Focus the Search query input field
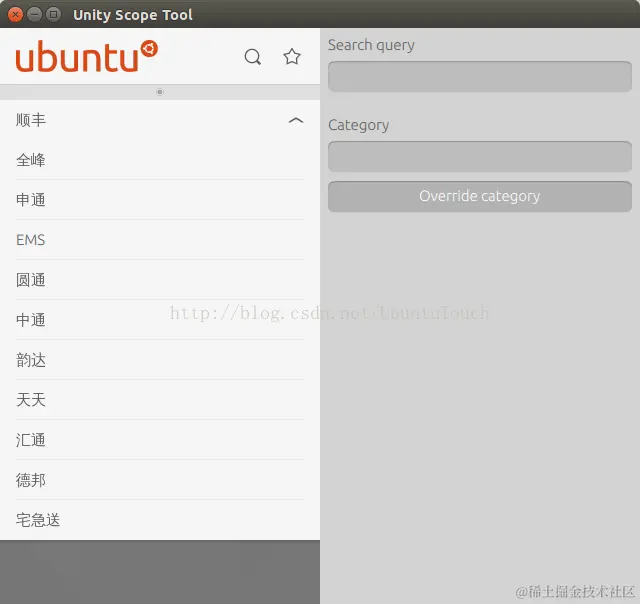 pos(480,76)
